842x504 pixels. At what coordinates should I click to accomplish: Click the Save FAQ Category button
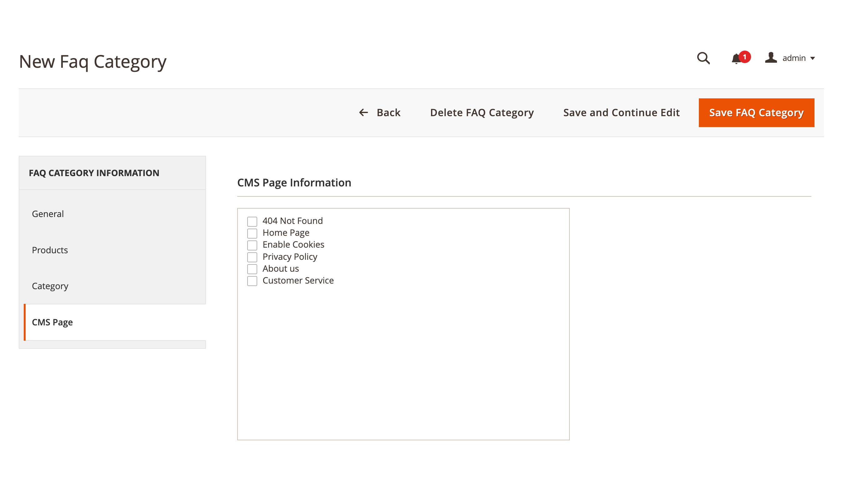click(x=756, y=113)
